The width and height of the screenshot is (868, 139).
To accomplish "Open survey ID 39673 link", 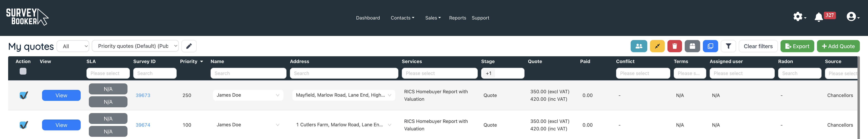I will click(x=143, y=95).
